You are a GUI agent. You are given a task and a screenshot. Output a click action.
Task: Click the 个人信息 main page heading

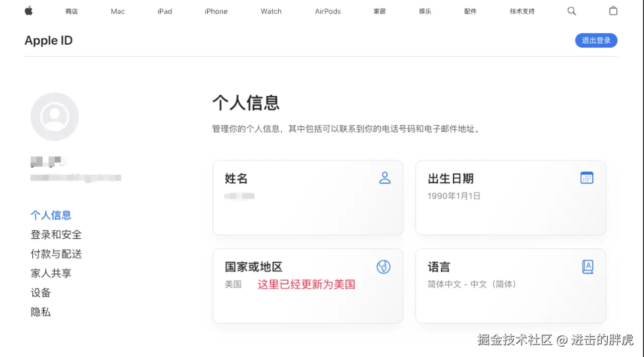(x=246, y=103)
